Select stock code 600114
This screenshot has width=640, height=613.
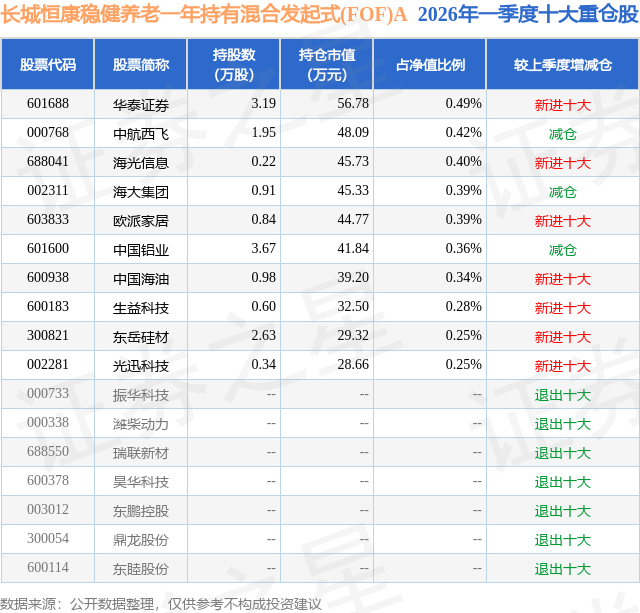coord(48,567)
